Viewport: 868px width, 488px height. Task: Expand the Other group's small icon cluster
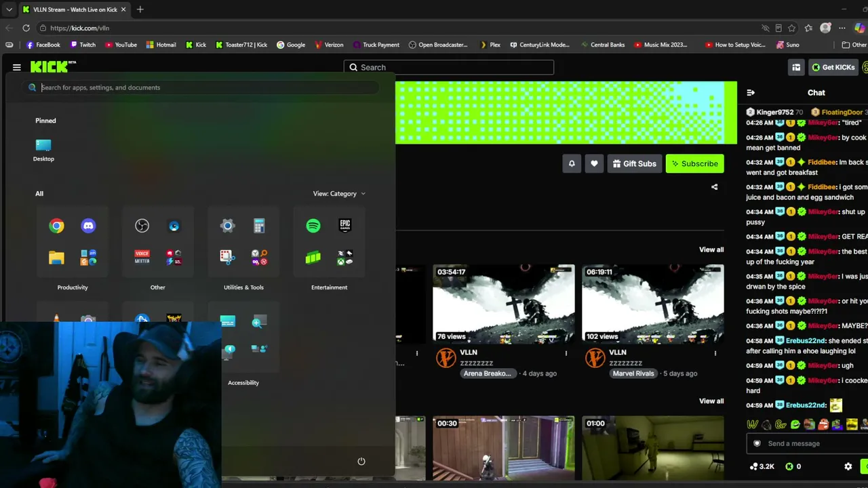tap(174, 258)
